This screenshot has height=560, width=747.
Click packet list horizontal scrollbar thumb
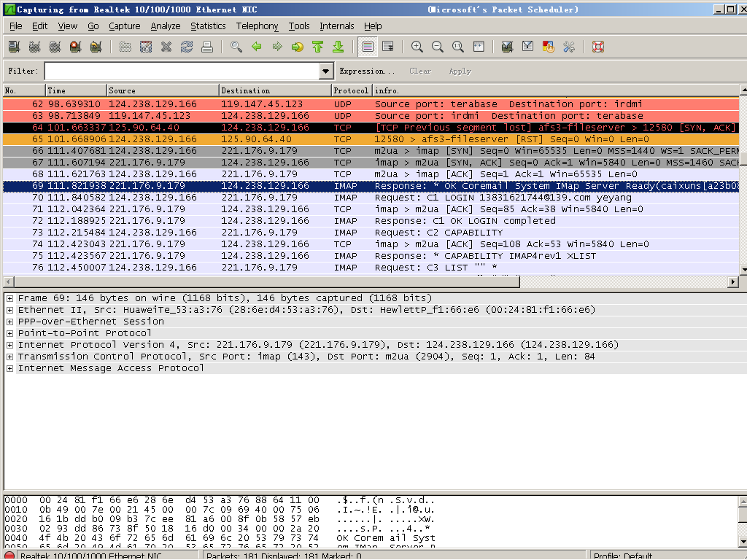266,282
